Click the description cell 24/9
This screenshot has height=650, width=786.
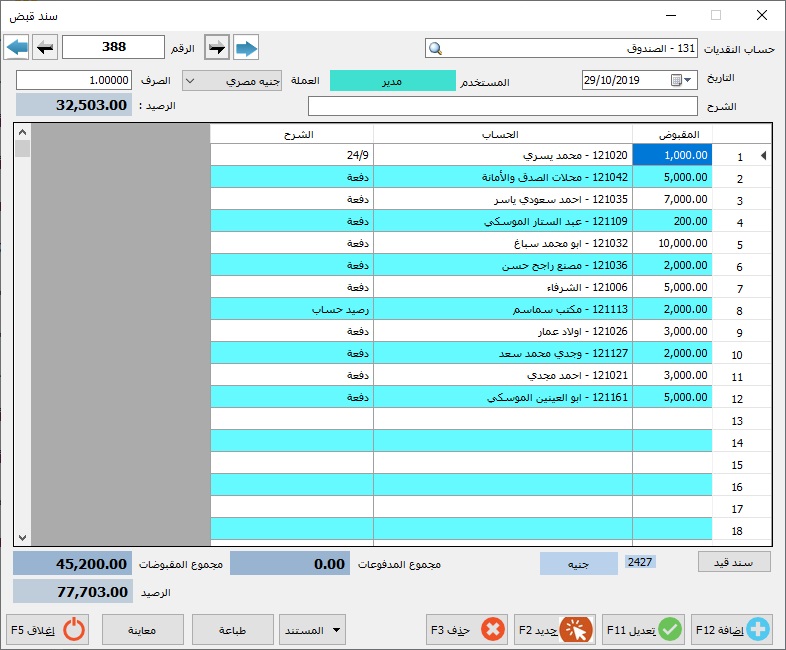292,155
